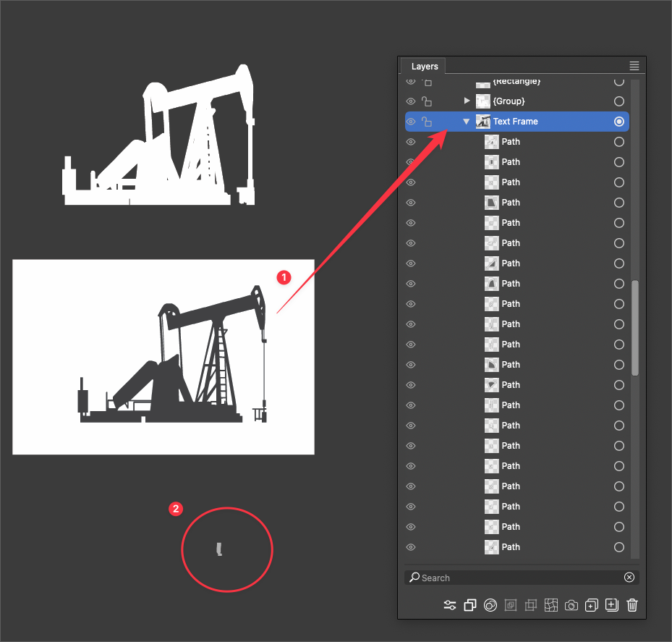Hide the Text Frame layer
Screen dimensions: 672x642
point(411,122)
